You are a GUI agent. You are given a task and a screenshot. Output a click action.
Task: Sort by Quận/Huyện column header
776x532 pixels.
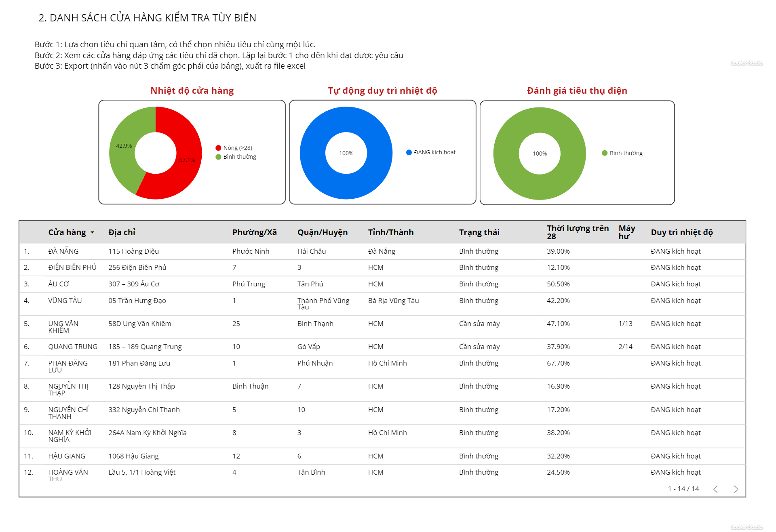coord(322,232)
